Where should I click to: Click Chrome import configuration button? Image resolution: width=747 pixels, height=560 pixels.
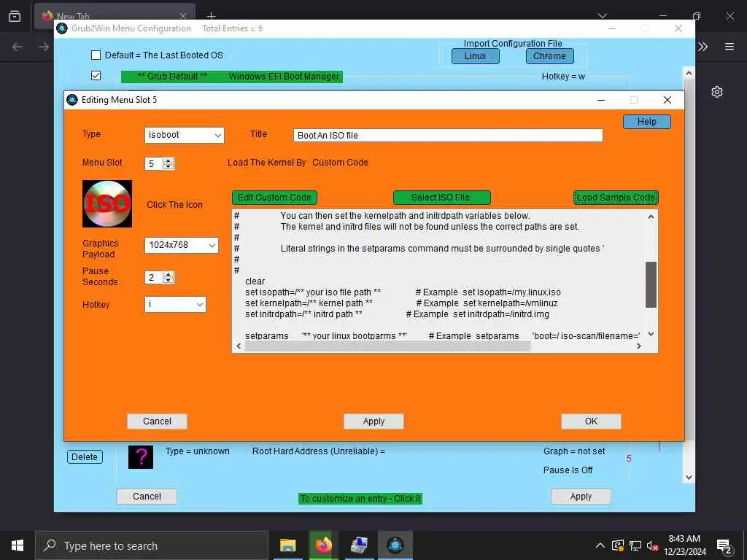click(550, 56)
